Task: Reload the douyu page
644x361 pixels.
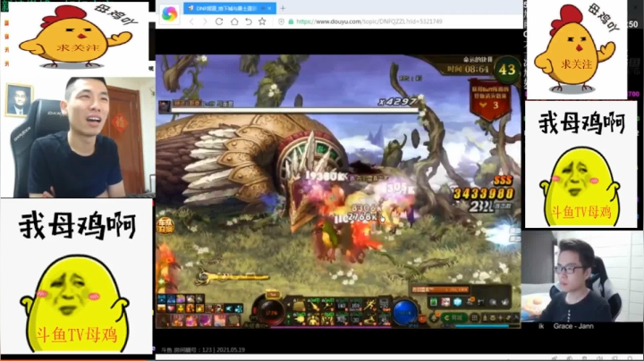Action: click(x=219, y=21)
